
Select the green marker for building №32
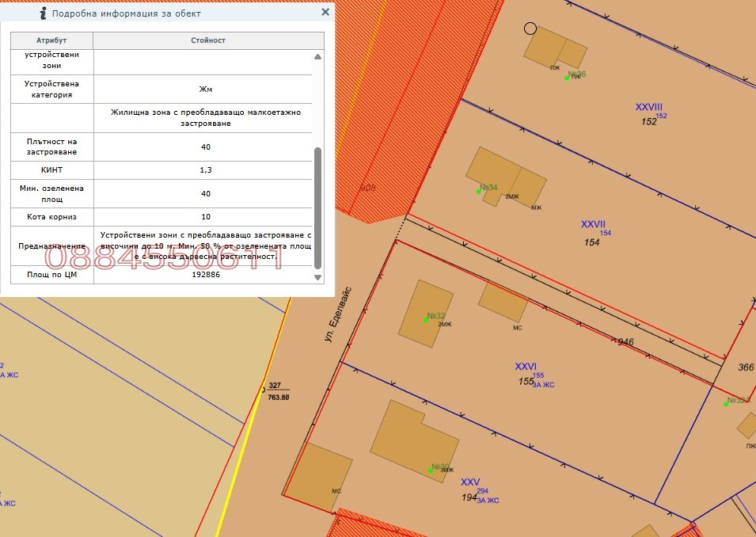(x=426, y=319)
